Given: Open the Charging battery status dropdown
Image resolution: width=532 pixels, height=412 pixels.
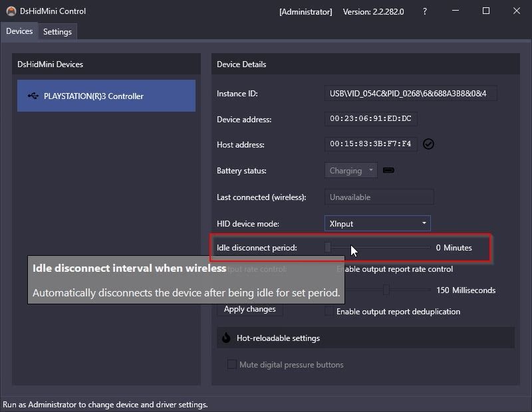Looking at the screenshot, I should [x=351, y=171].
